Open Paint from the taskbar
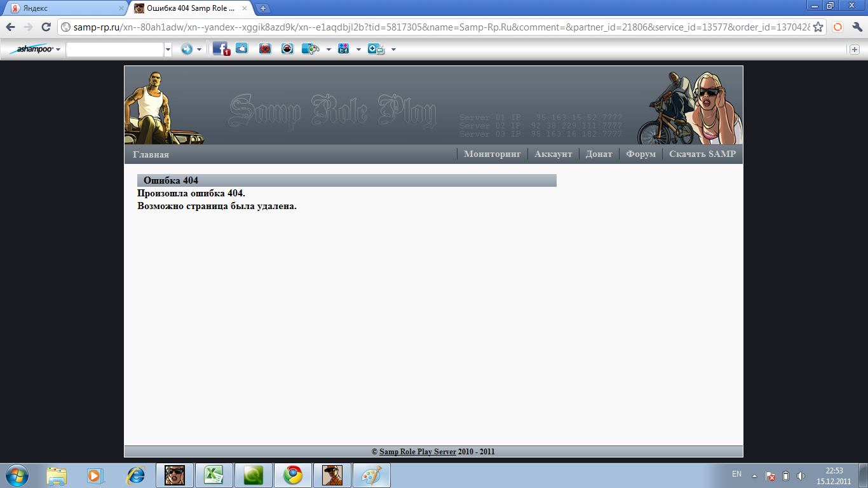The height and width of the screenshot is (488, 868). [x=372, y=475]
